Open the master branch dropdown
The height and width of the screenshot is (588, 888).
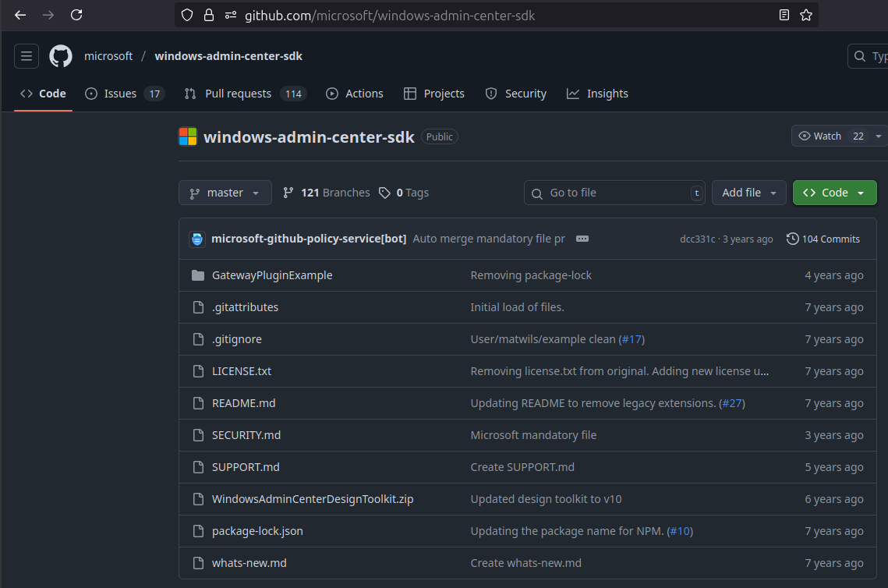[225, 193]
